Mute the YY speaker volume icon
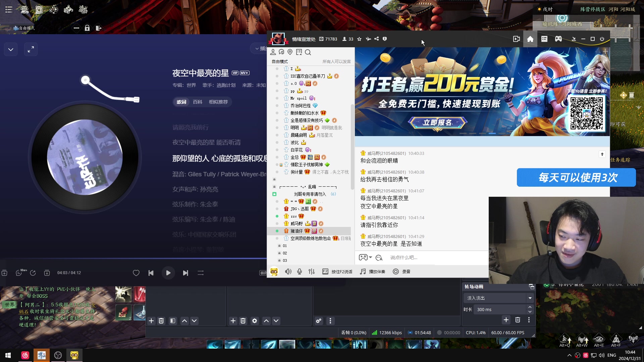 288,271
